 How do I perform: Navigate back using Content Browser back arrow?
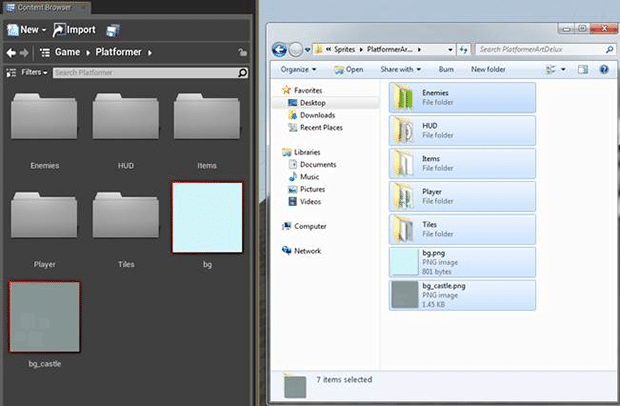point(11,53)
